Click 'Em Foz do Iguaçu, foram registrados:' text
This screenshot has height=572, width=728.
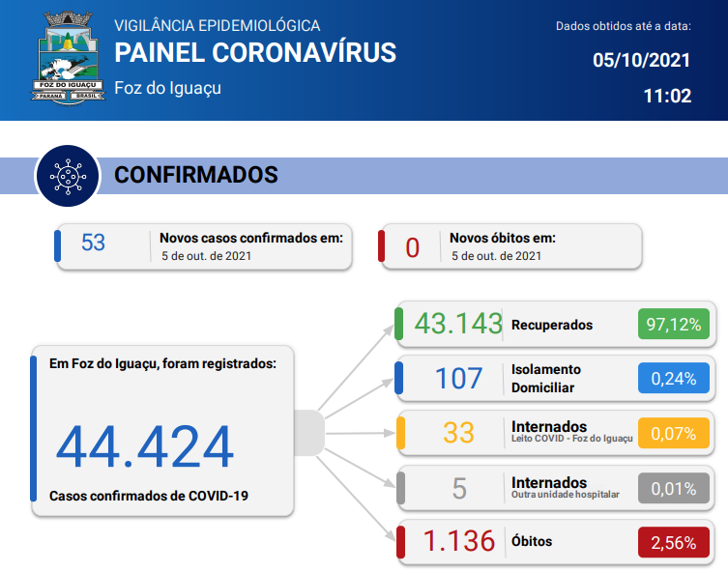pyautogui.click(x=162, y=363)
